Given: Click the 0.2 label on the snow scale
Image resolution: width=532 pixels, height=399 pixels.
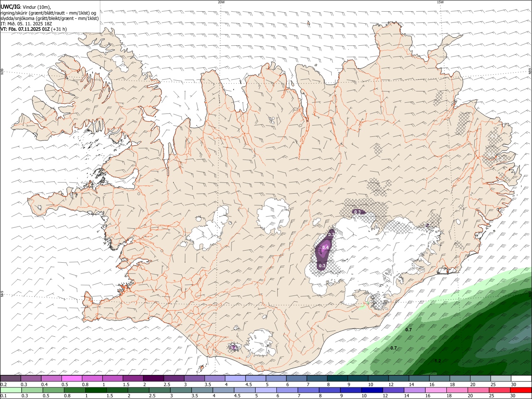Looking at the screenshot, I should [x=3, y=384].
